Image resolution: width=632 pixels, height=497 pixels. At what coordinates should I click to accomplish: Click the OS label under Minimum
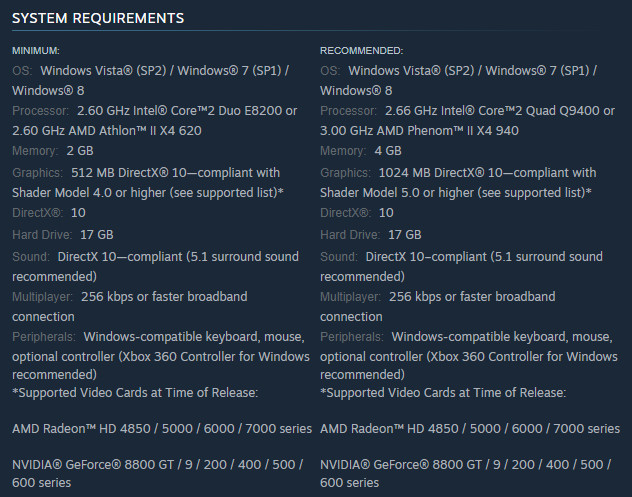(22, 71)
